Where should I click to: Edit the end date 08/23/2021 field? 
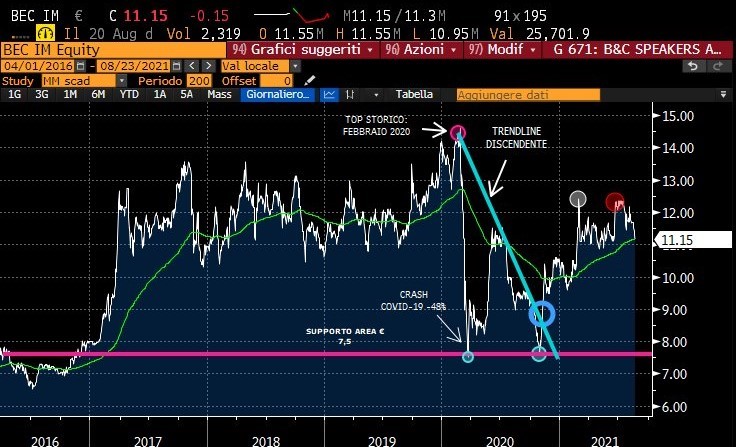[134, 66]
